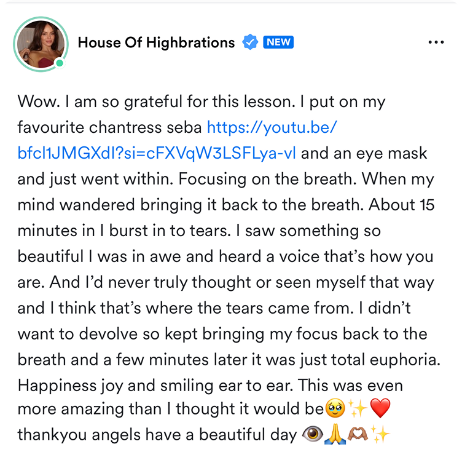Viewport: 462px width, 476px height.
Task: Click the eye emoji after 'beautiful day'
Action: pos(313,434)
